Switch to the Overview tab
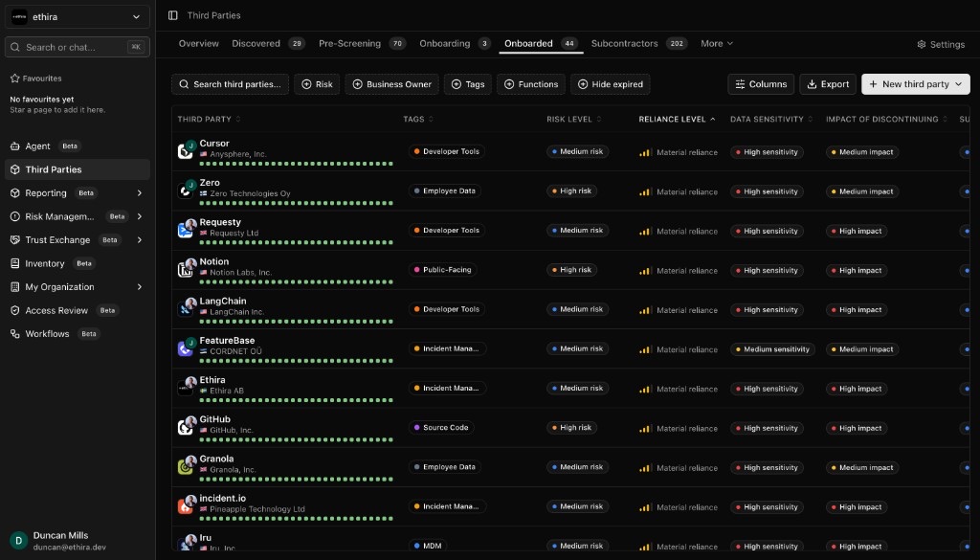Screen dimensions: 980x560 click(199, 44)
